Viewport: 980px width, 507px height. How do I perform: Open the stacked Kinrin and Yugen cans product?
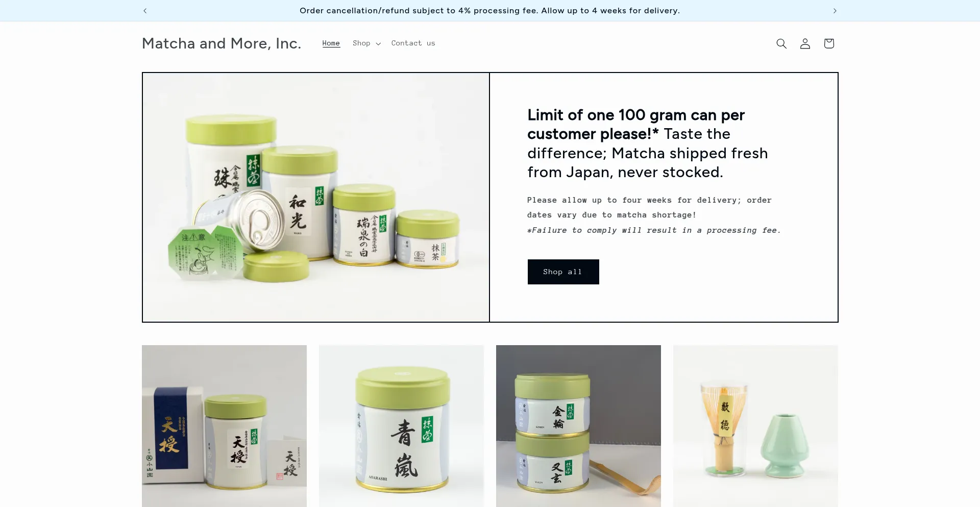578,426
